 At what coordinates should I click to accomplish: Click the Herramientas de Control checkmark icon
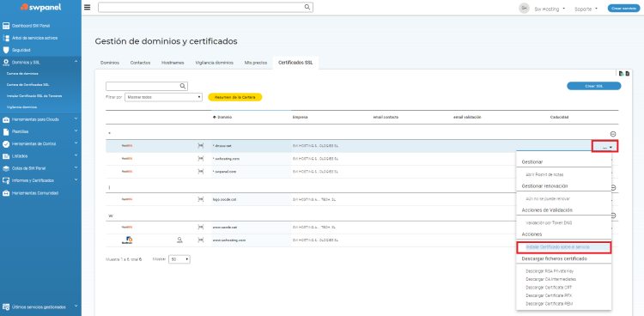(x=6, y=144)
